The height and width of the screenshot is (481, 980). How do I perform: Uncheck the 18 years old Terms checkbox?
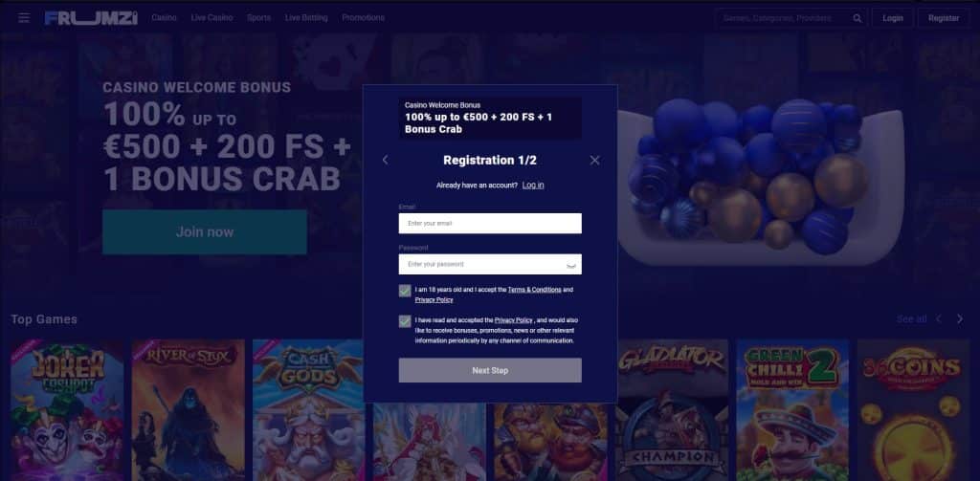pyautogui.click(x=405, y=291)
